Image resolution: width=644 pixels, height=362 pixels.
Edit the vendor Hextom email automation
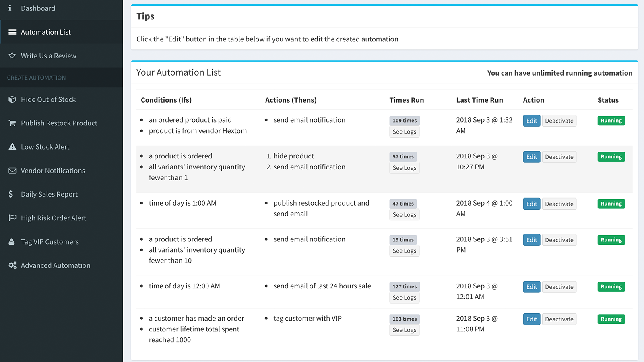point(531,121)
